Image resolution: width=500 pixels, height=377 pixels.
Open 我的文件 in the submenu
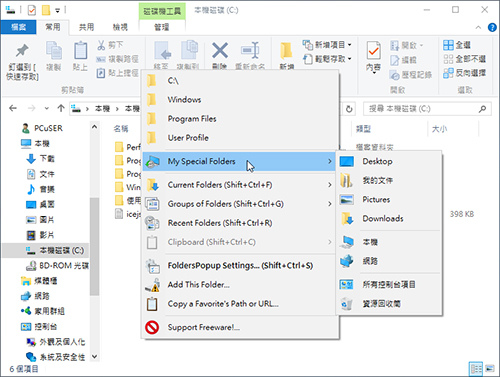click(x=389, y=181)
